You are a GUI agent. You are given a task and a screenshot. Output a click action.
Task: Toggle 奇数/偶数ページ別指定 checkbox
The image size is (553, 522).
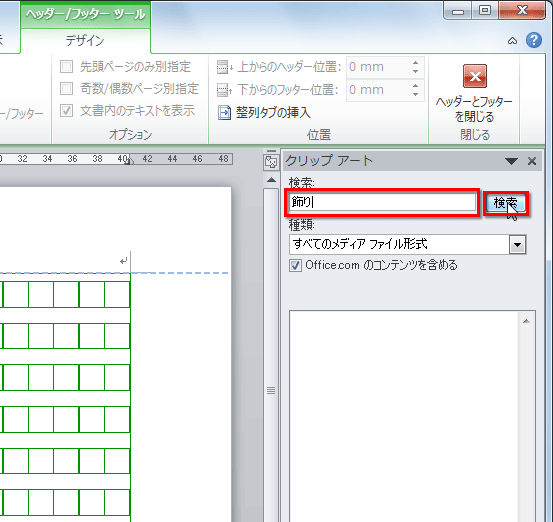[x=66, y=89]
